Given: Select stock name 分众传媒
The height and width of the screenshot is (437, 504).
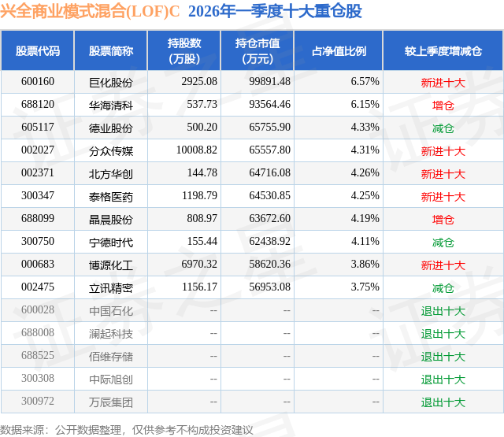Looking at the screenshot, I should [111, 151].
